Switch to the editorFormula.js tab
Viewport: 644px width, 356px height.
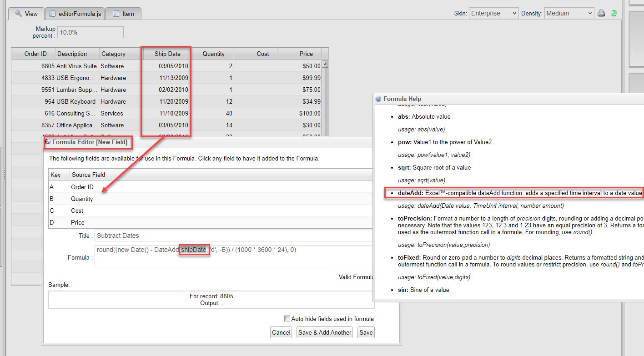click(x=75, y=14)
